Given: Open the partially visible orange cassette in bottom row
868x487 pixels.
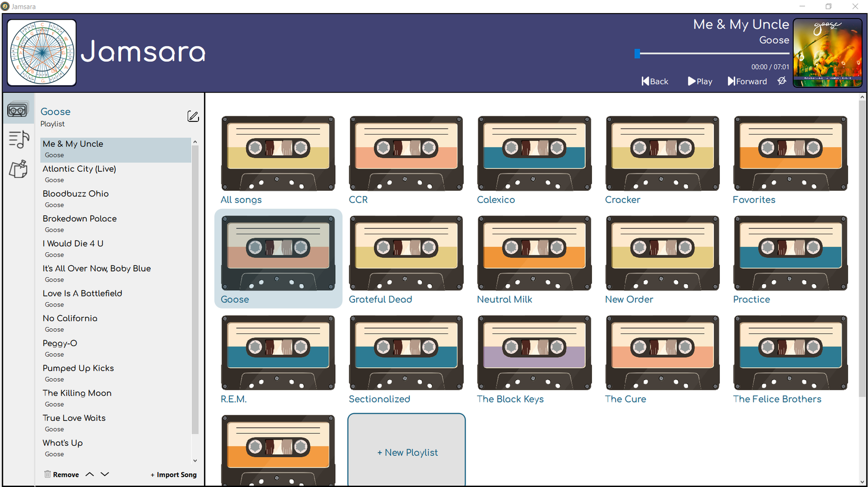Looking at the screenshot, I should [278, 450].
